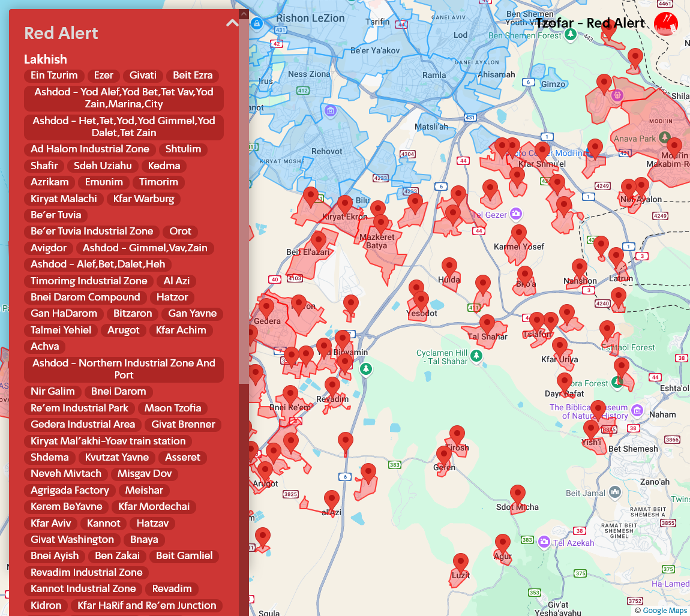The image size is (690, 616).
Task: Select the Be'er Tuvia Industrial Zone tag
Action: tap(92, 232)
